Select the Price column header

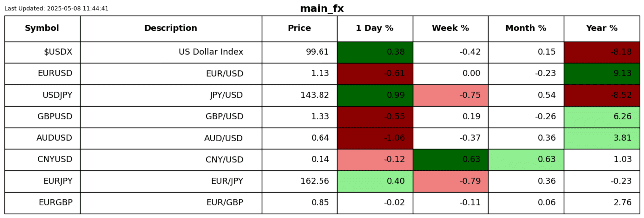pyautogui.click(x=299, y=28)
